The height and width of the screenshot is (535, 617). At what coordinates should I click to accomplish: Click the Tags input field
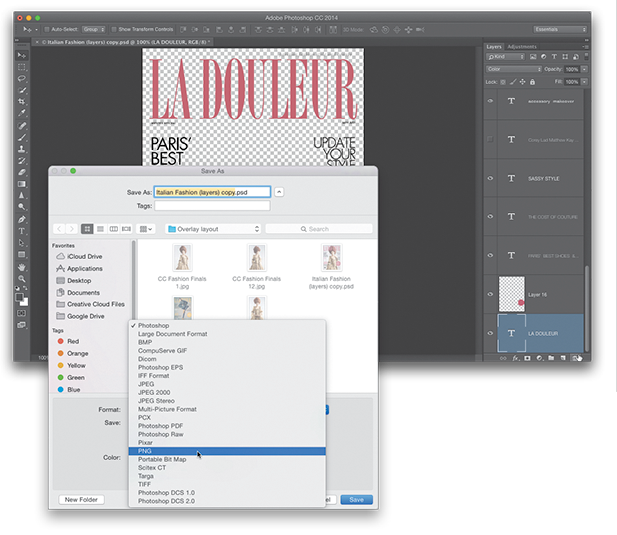[212, 206]
